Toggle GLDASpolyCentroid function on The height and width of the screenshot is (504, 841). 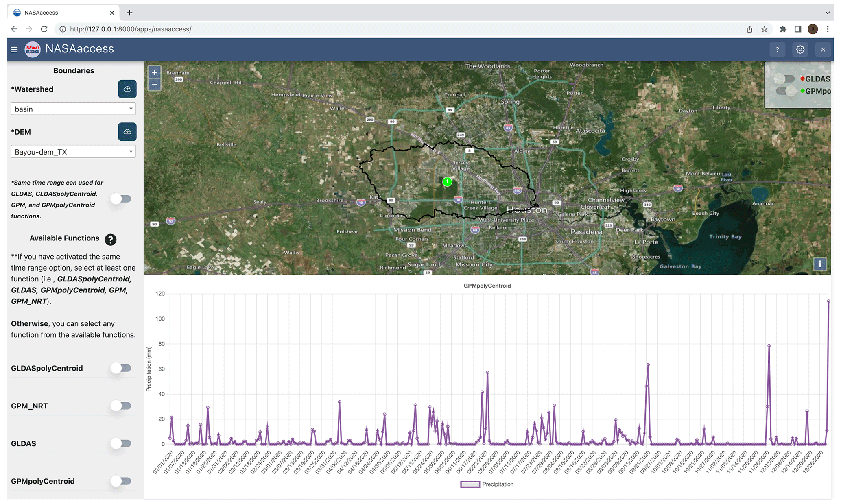click(121, 368)
